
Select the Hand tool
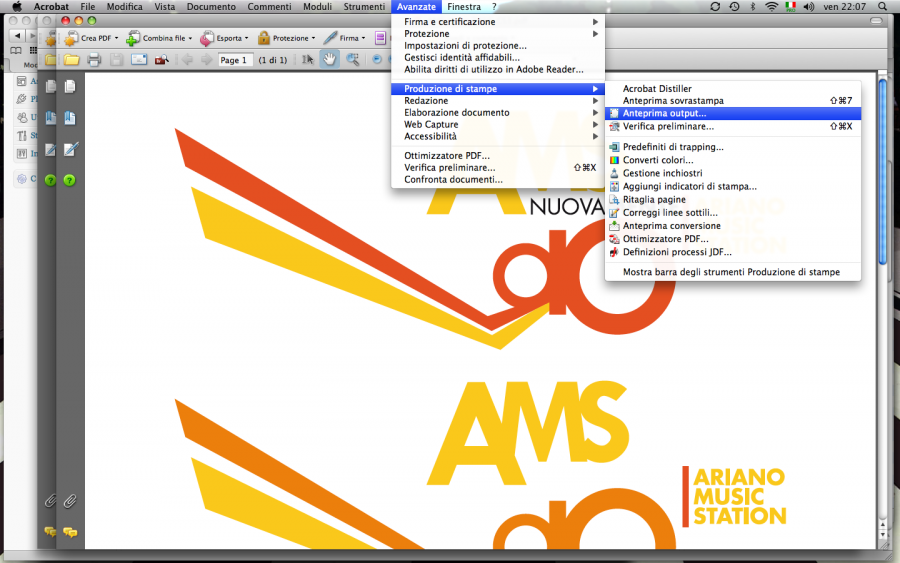329,59
